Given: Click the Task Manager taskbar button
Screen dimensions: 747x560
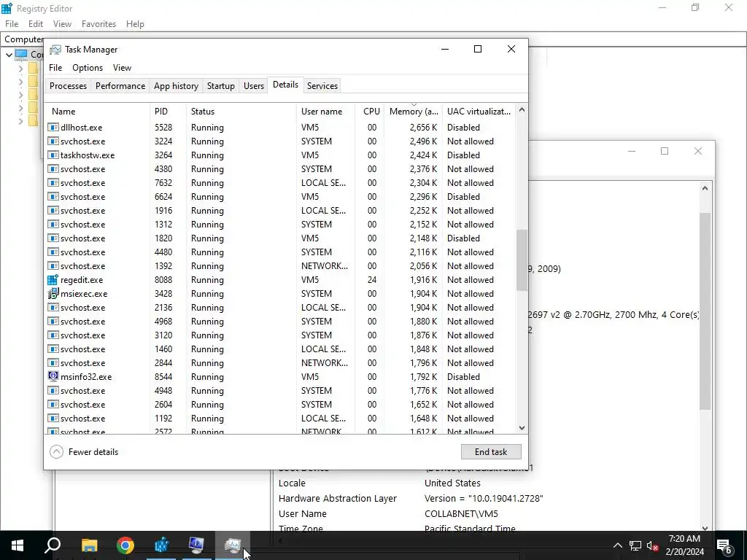Looking at the screenshot, I should [232, 545].
